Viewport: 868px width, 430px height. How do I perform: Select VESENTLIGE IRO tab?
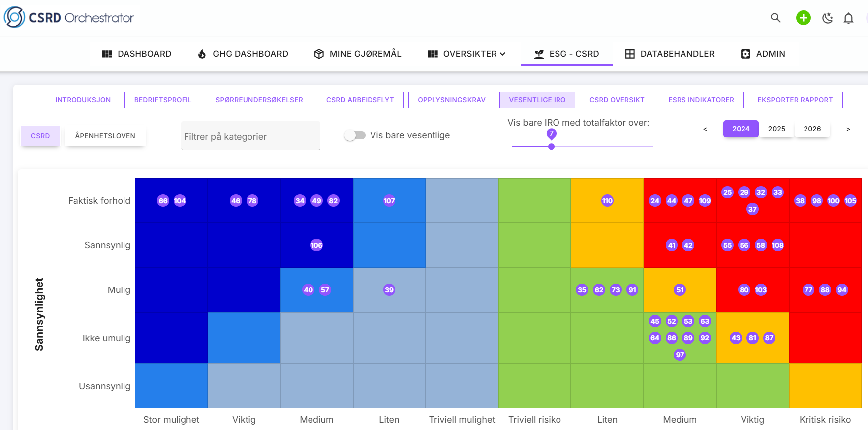(537, 100)
